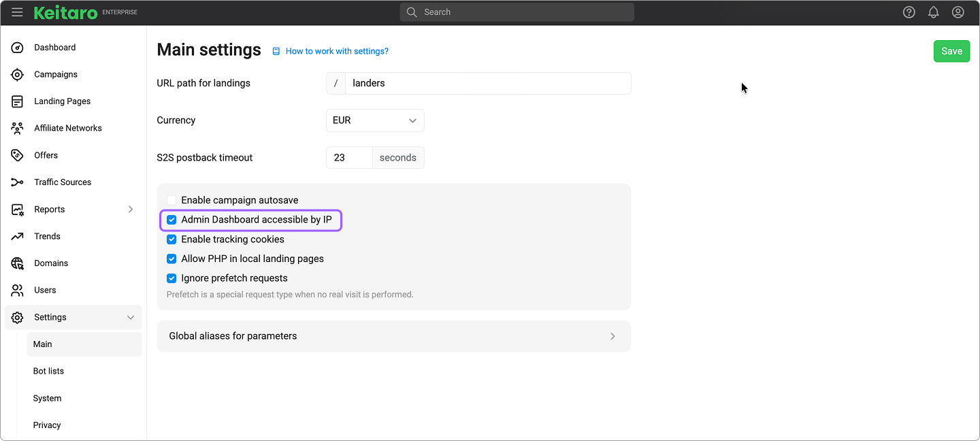Image resolution: width=980 pixels, height=441 pixels.
Task: Click the S2S postback timeout field
Action: (x=348, y=158)
